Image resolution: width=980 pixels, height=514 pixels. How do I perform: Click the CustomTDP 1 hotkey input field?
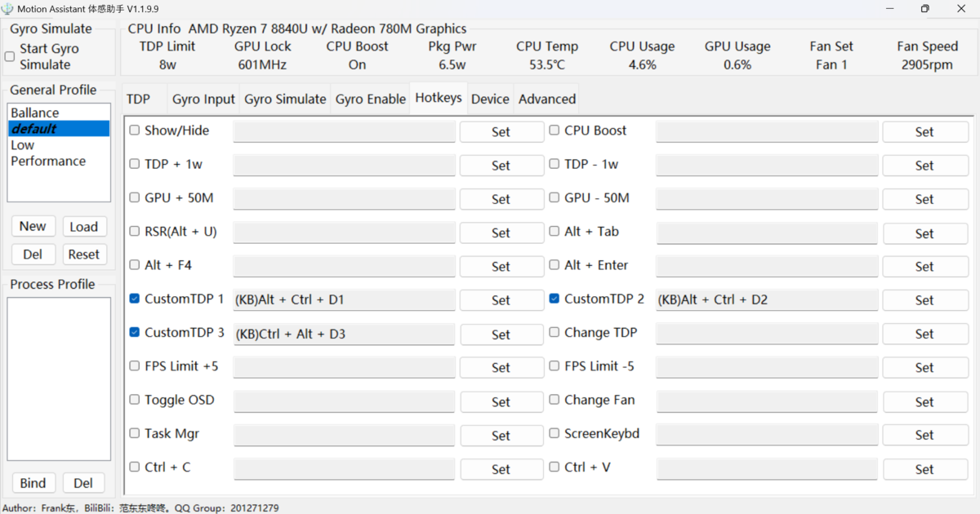pyautogui.click(x=344, y=300)
